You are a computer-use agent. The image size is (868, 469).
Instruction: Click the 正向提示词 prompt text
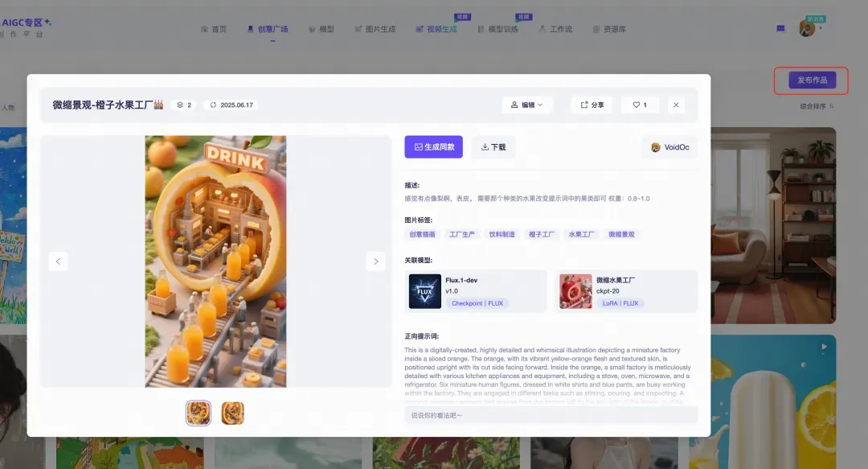coord(547,376)
